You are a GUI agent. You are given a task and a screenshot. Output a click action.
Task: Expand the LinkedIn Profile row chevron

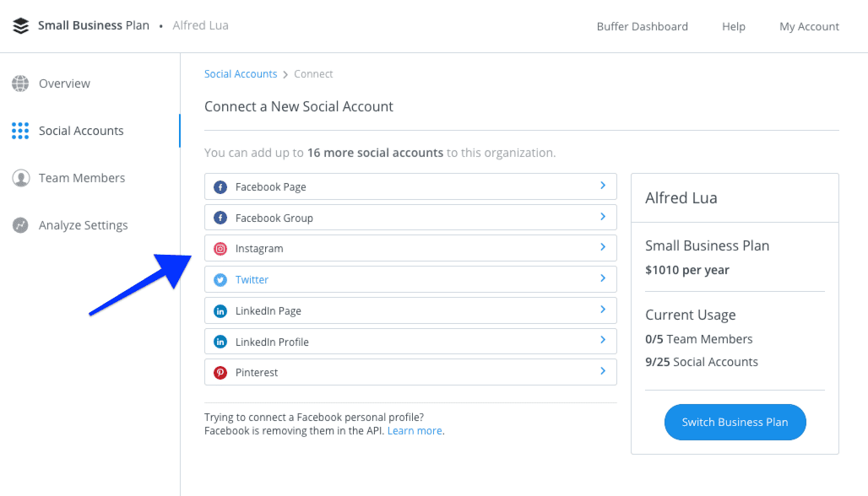[x=603, y=339]
